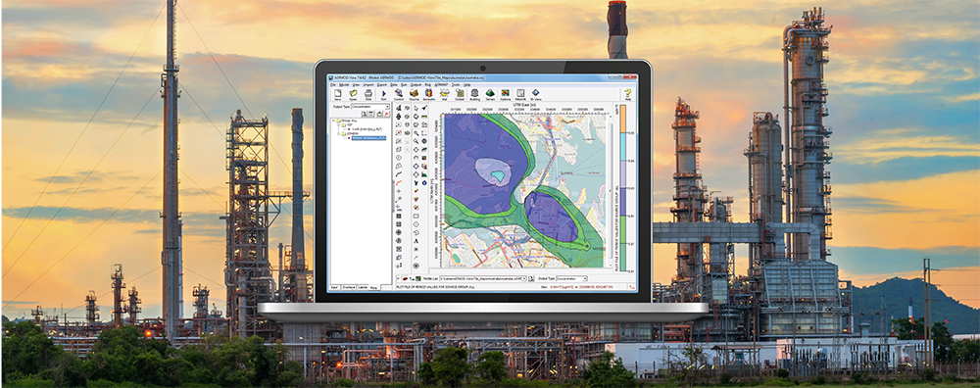Start the model with the Run arrow icon

click(384, 93)
